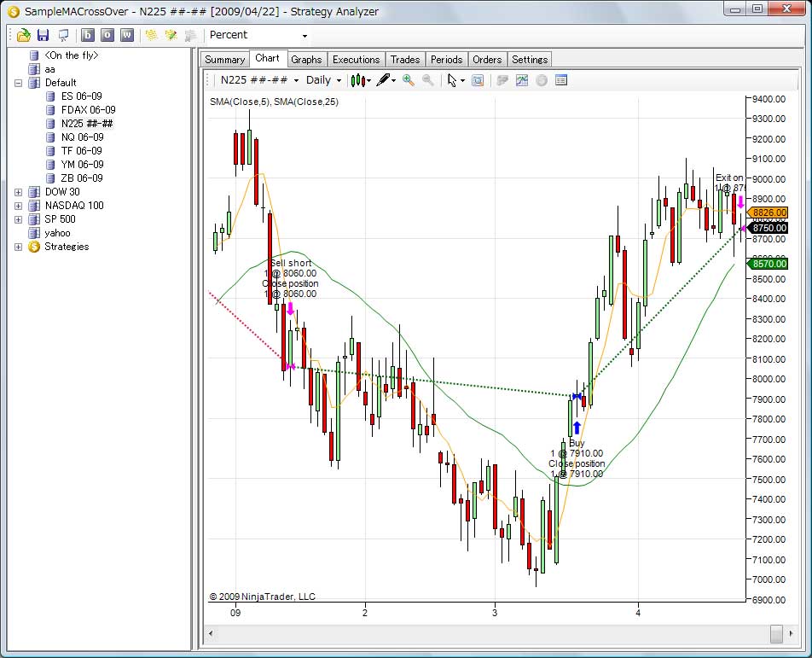The width and height of the screenshot is (812, 658).
Task: Click the data box icon in chart toolbar
Action: [561, 80]
